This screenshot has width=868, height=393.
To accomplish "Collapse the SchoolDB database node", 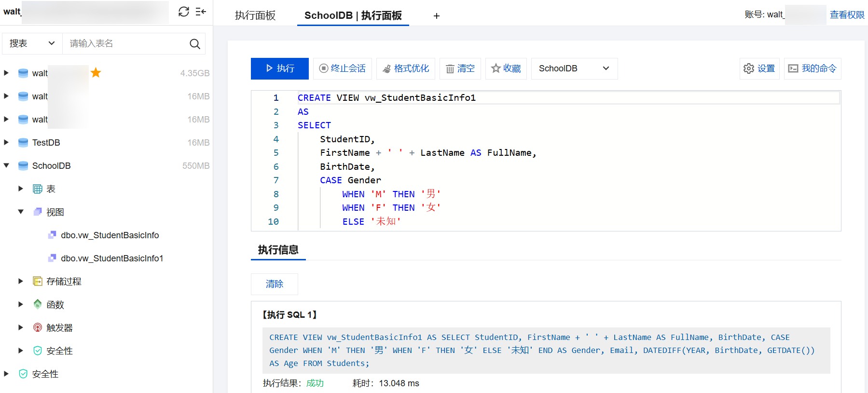I will (x=6, y=165).
